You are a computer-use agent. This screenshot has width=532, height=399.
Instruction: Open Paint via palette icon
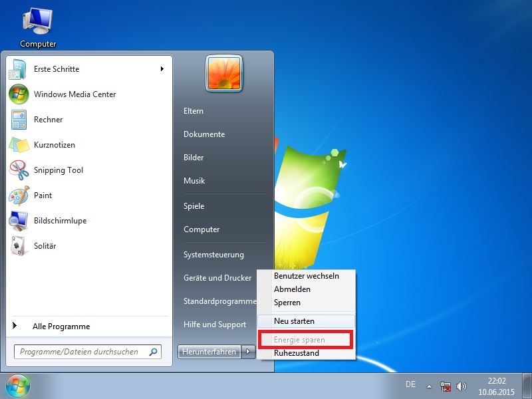point(19,196)
